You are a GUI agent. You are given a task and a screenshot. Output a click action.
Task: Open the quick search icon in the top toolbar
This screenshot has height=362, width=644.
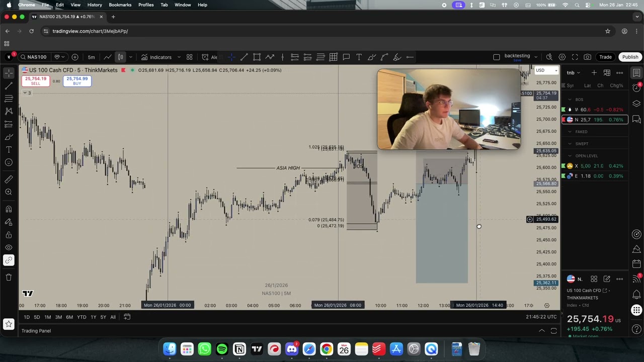tap(549, 57)
